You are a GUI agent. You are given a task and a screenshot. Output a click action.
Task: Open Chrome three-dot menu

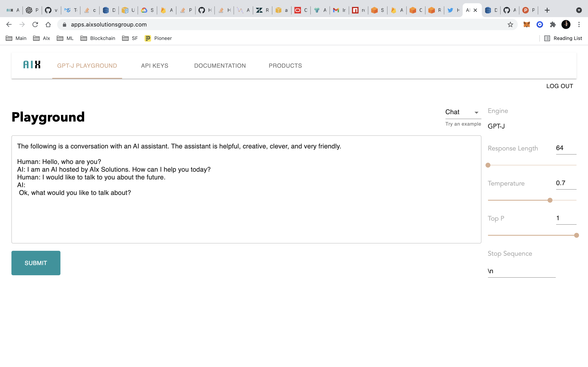click(x=579, y=24)
